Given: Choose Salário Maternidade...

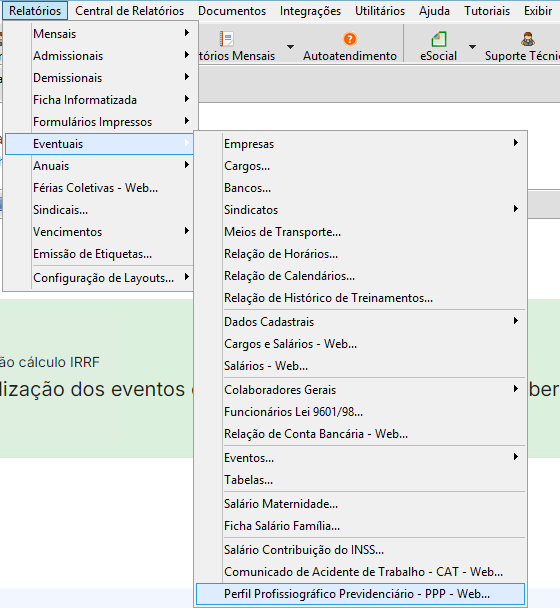Looking at the screenshot, I should coord(360,504).
